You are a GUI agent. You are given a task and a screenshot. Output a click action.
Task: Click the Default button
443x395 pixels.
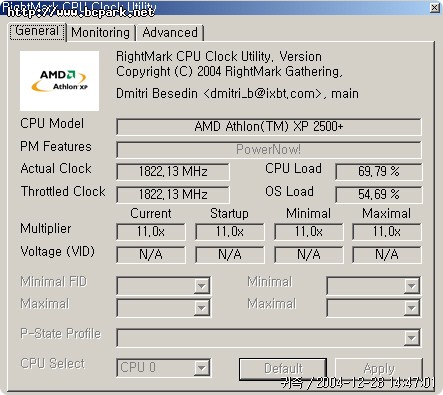point(283,369)
